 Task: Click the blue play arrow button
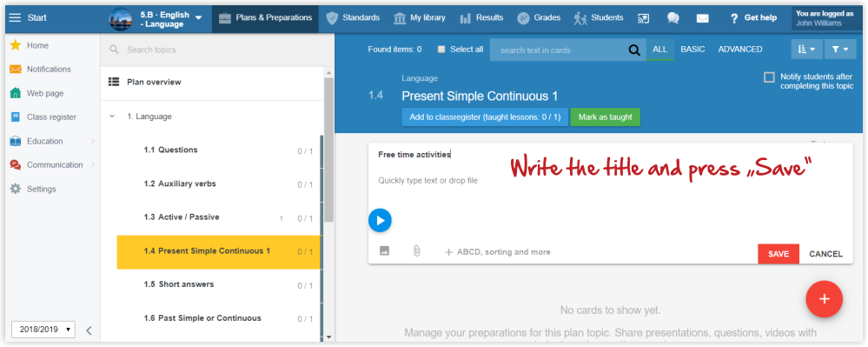(380, 220)
